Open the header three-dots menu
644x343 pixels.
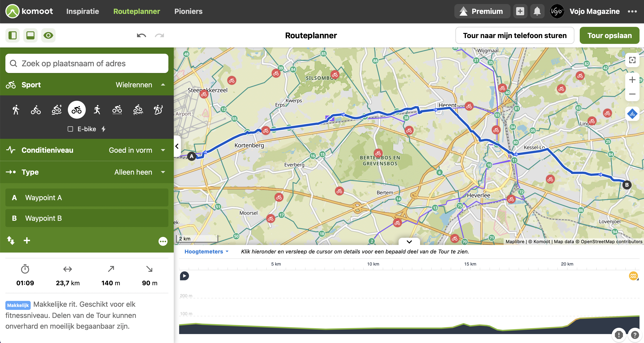(632, 11)
